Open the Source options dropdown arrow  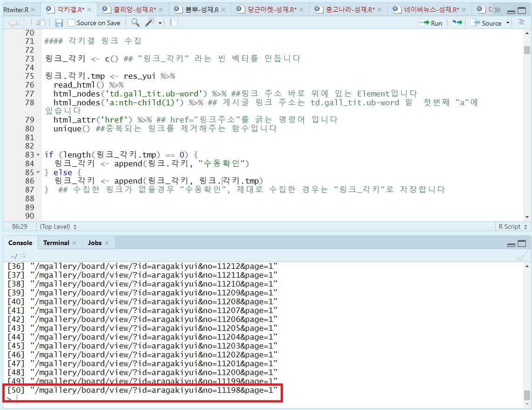(x=508, y=23)
